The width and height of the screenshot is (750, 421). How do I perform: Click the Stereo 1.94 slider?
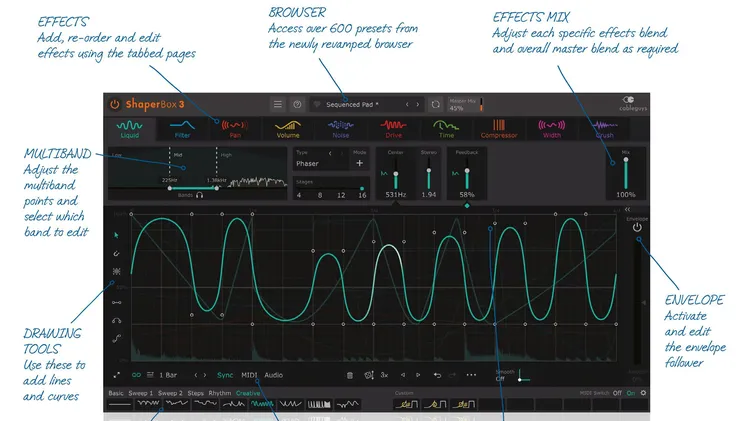[x=429, y=173]
